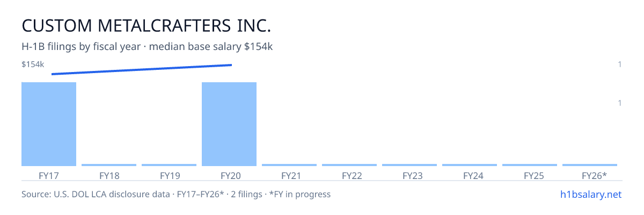Select the FY23 bar stub

tap(409, 165)
